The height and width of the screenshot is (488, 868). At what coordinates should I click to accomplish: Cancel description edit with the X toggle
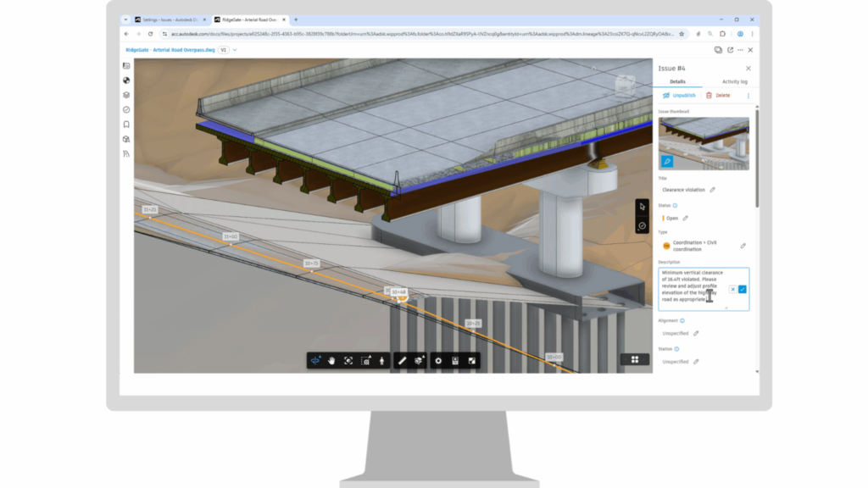pyautogui.click(x=732, y=289)
